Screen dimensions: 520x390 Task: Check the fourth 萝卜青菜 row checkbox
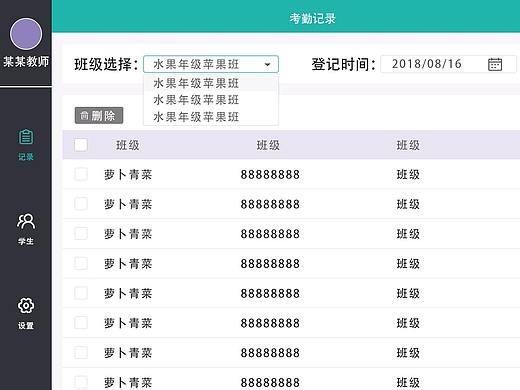tap(81, 263)
